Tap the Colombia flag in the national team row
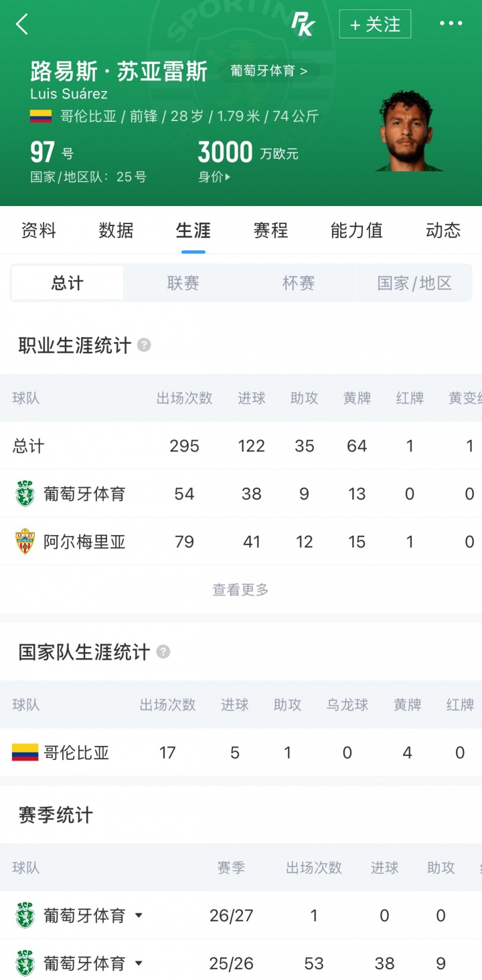The width and height of the screenshot is (482, 980). (25, 753)
